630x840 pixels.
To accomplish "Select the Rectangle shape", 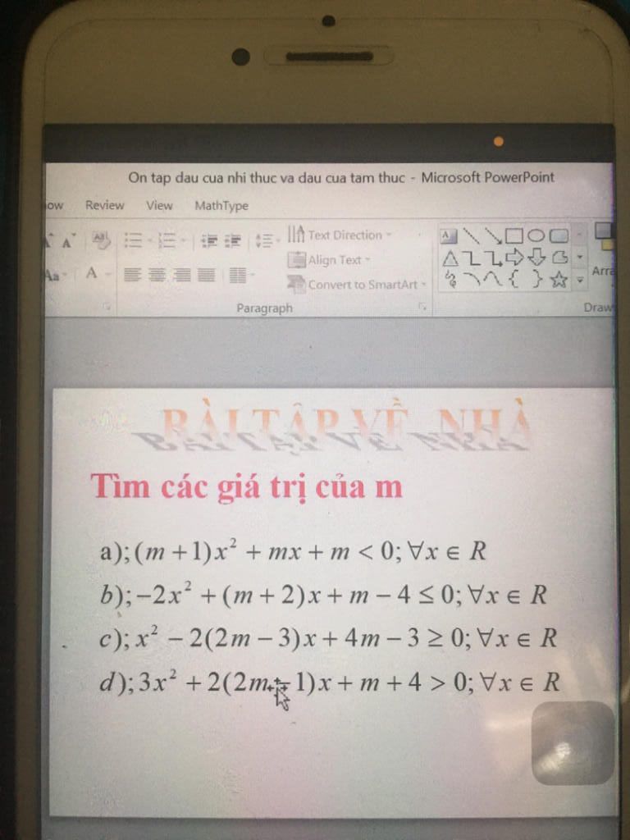I will (514, 235).
